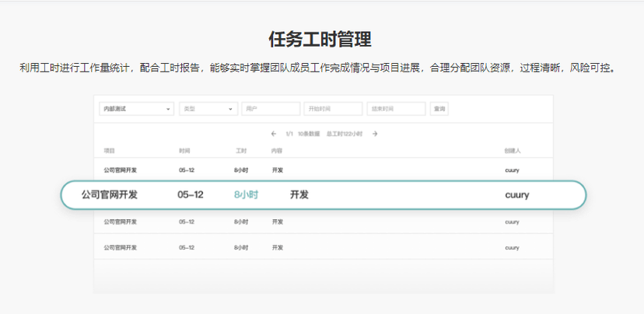Click enlarged cuury in highlighted row
The width and height of the screenshot is (644, 314).
tap(517, 195)
